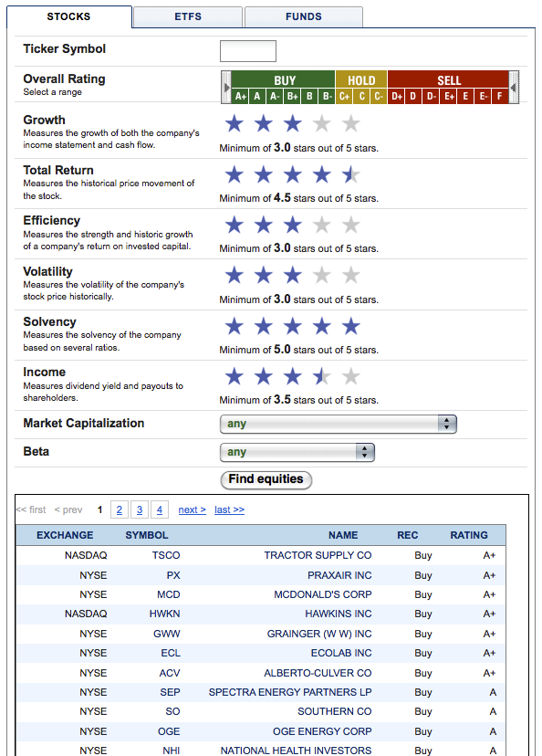Set Efficiency to three stars
Screen dimensions: 542x756
point(292,226)
